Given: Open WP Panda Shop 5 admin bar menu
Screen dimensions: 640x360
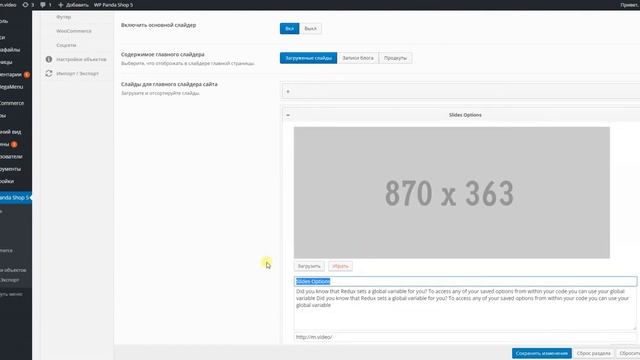Looking at the screenshot, I should 113,5.
